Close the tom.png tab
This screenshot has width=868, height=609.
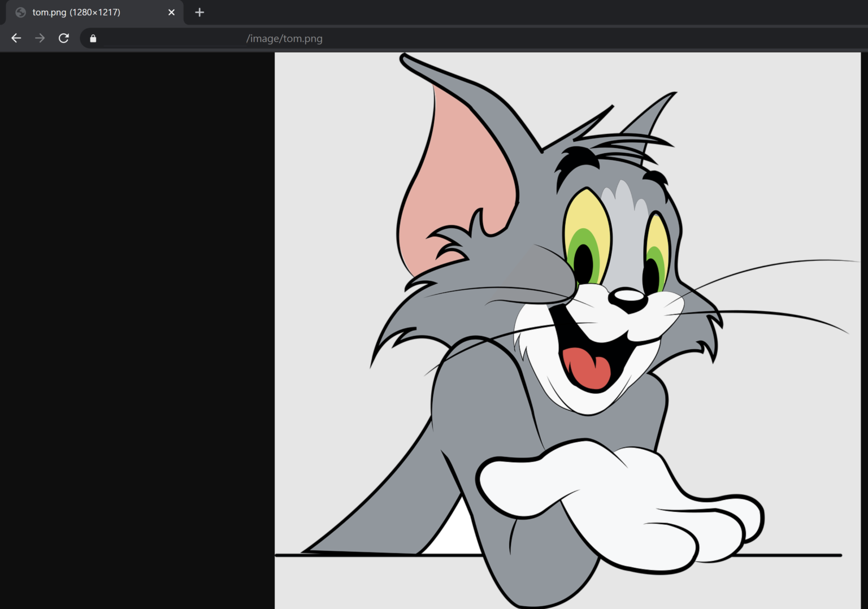[x=171, y=12]
